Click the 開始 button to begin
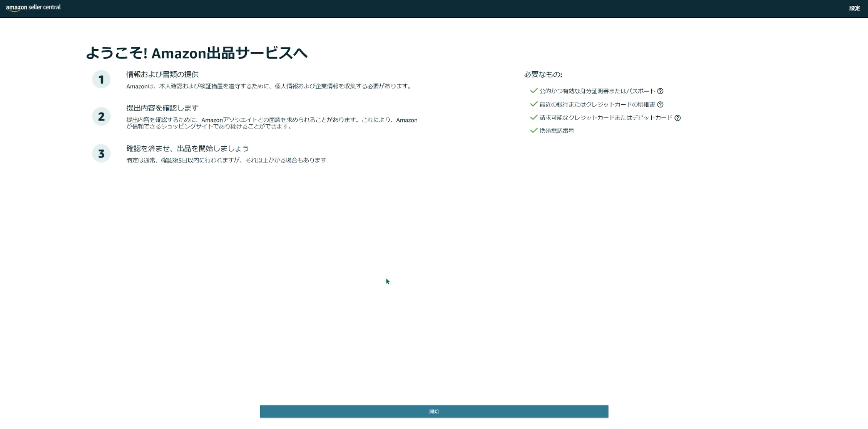The width and height of the screenshot is (868, 429). pos(434,411)
